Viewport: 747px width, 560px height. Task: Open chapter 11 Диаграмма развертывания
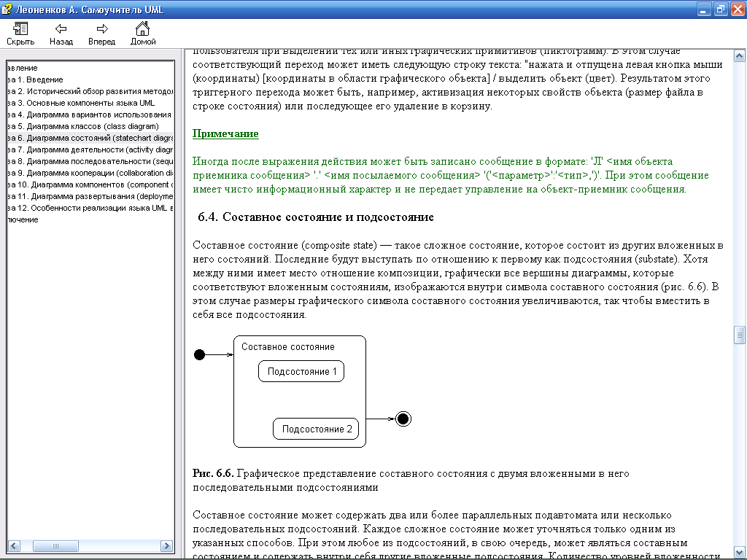90,196
